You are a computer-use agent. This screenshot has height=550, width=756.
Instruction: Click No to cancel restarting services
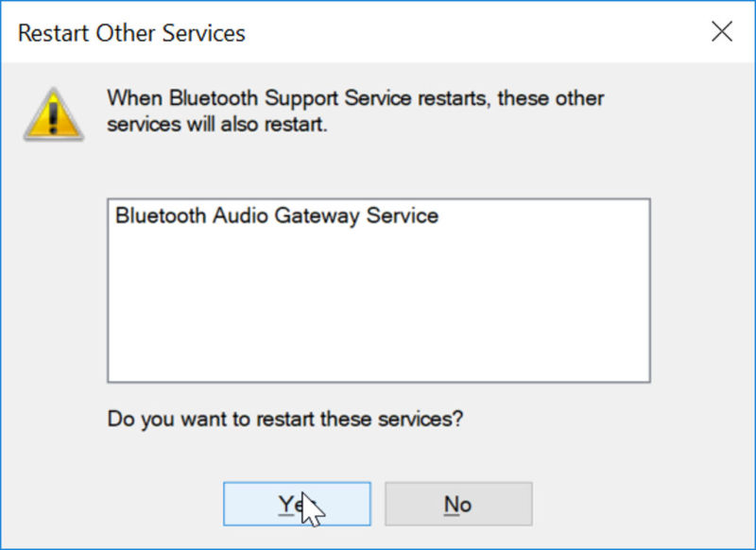[459, 503]
